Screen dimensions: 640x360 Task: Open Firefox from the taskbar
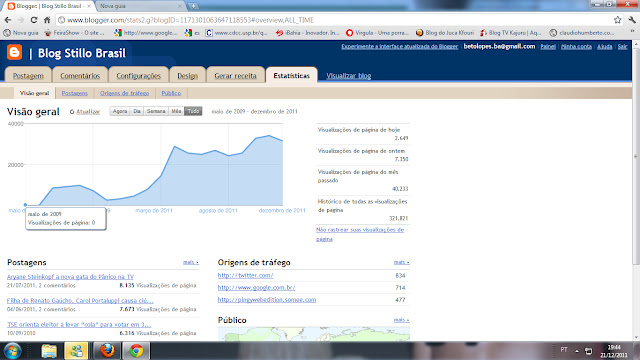(x=107, y=351)
